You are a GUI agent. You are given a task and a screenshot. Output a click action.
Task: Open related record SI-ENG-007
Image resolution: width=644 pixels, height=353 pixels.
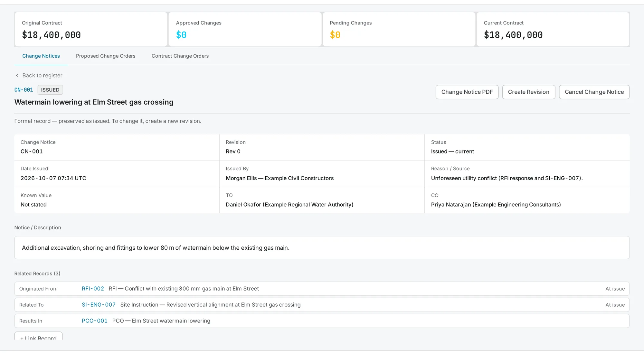[99, 305]
